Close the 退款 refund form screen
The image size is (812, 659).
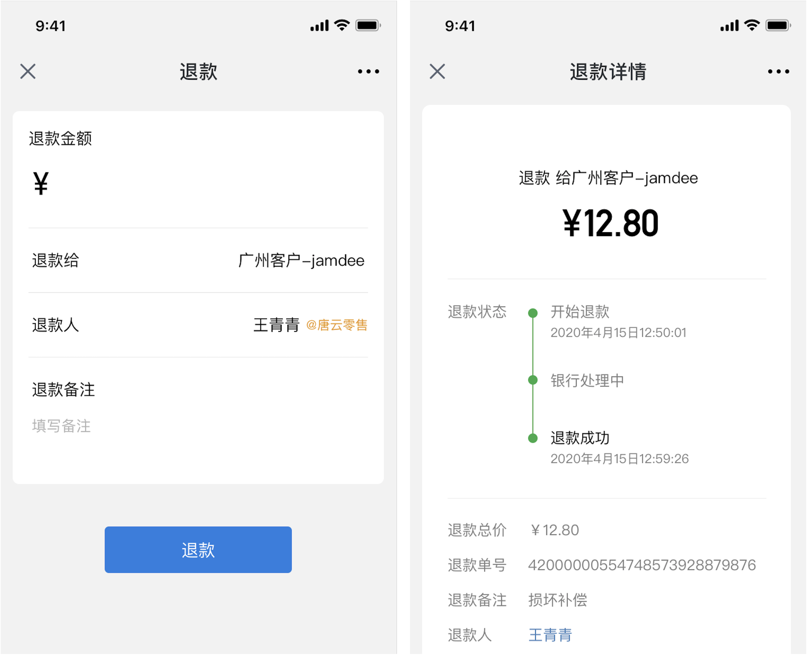click(28, 71)
